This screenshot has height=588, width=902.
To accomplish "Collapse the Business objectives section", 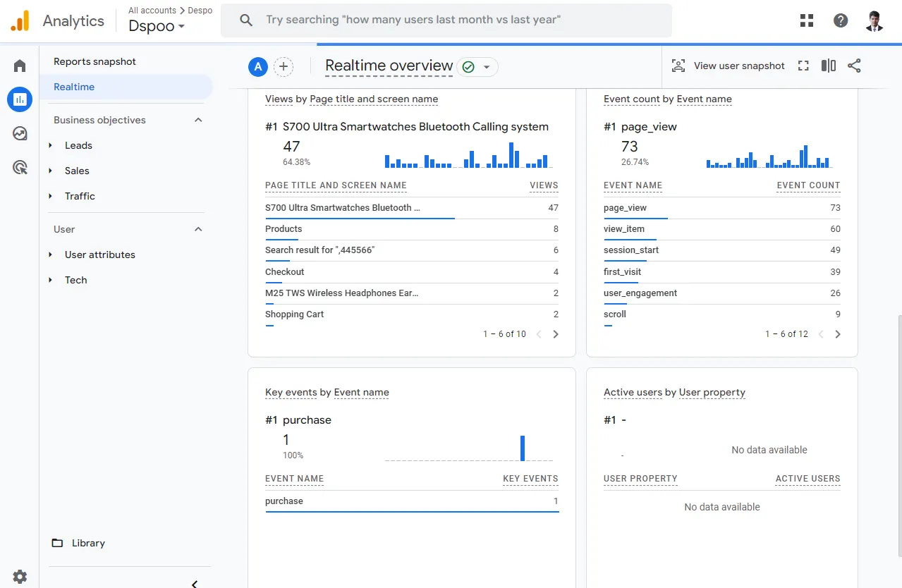I will (198, 120).
